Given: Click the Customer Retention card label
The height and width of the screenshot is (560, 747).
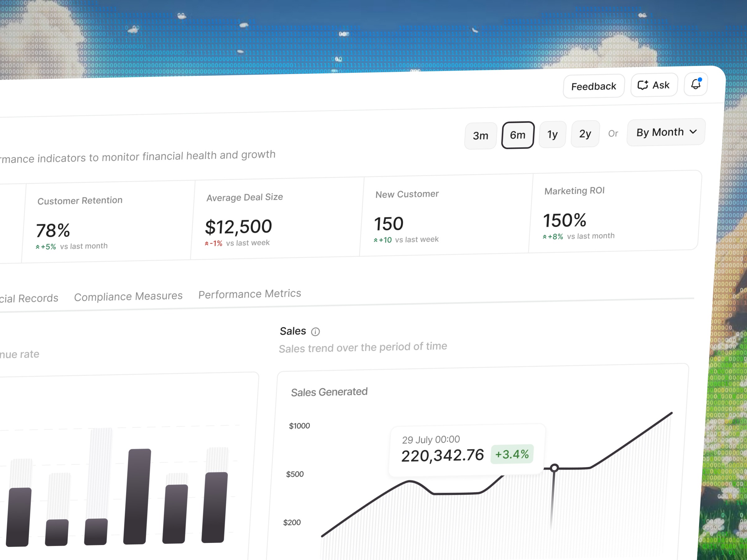Looking at the screenshot, I should (x=80, y=201).
